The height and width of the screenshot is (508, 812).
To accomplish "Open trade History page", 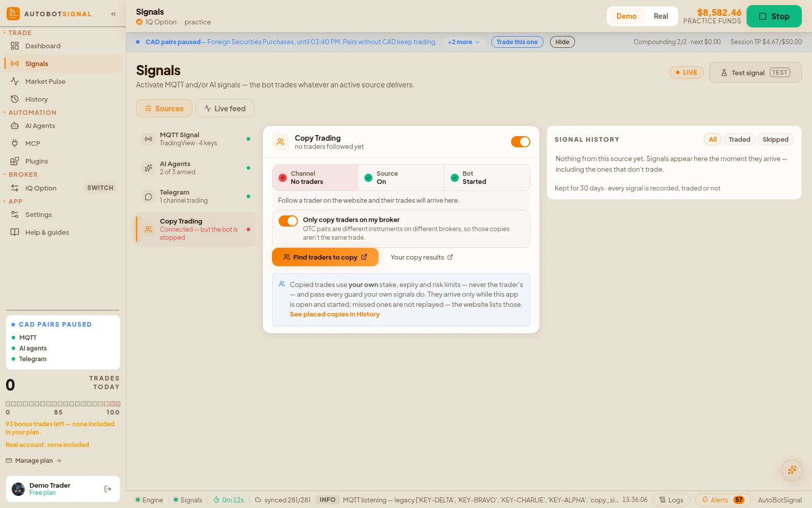I will click(63, 99).
